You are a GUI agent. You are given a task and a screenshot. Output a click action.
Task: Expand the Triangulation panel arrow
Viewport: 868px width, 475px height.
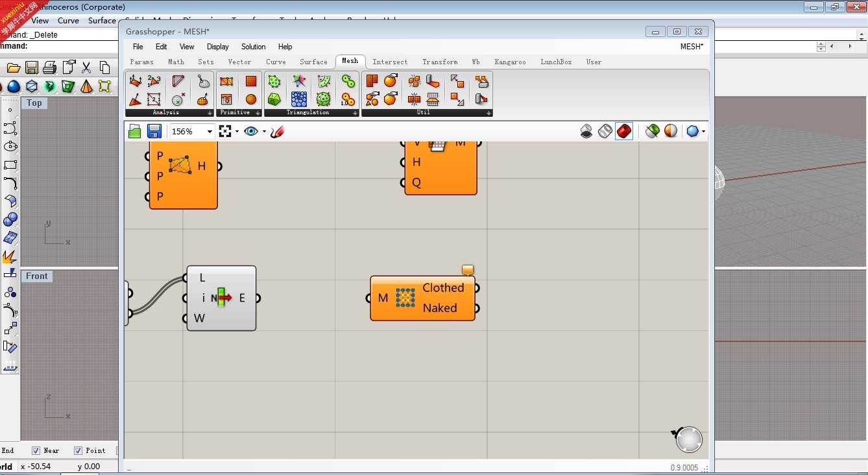[355, 113]
